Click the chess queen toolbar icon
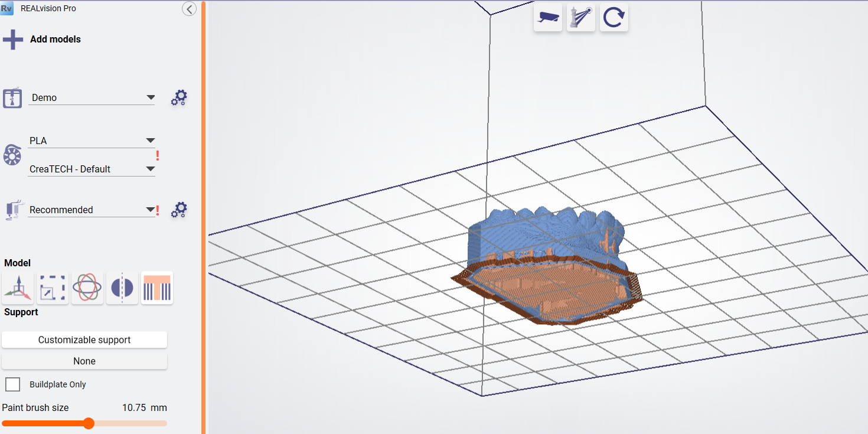This screenshot has height=434, width=868. (580, 17)
